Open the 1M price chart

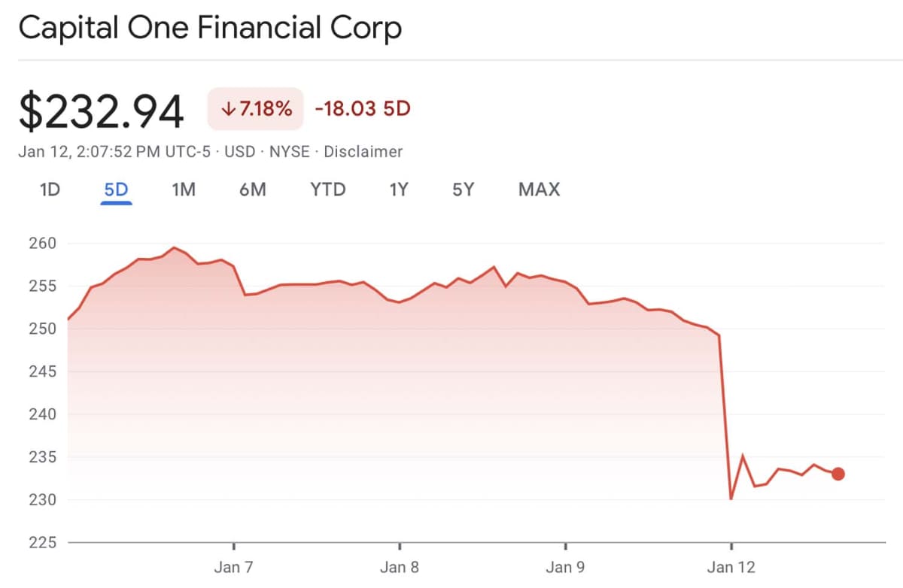[183, 189]
